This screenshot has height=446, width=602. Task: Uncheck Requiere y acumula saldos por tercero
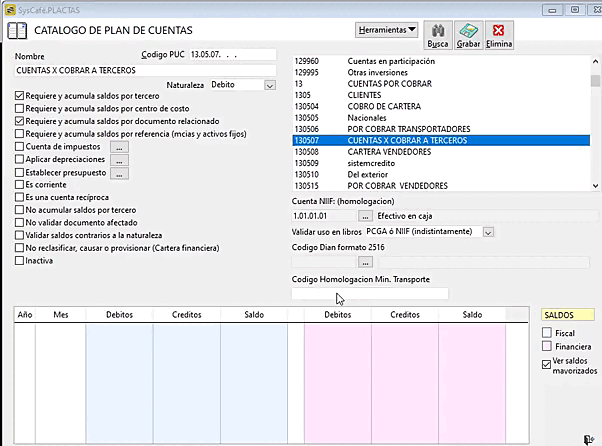19,96
